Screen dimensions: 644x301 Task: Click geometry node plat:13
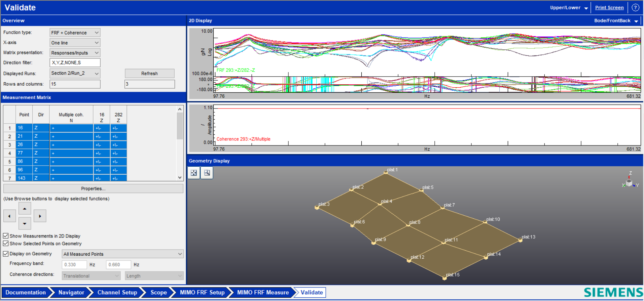(x=520, y=240)
